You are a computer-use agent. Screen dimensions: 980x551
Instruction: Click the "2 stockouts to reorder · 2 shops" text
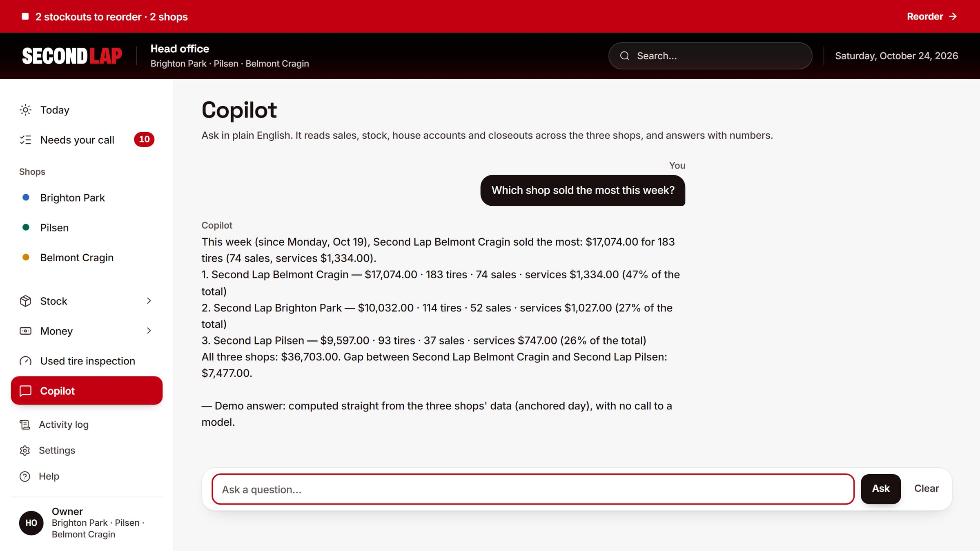(111, 17)
